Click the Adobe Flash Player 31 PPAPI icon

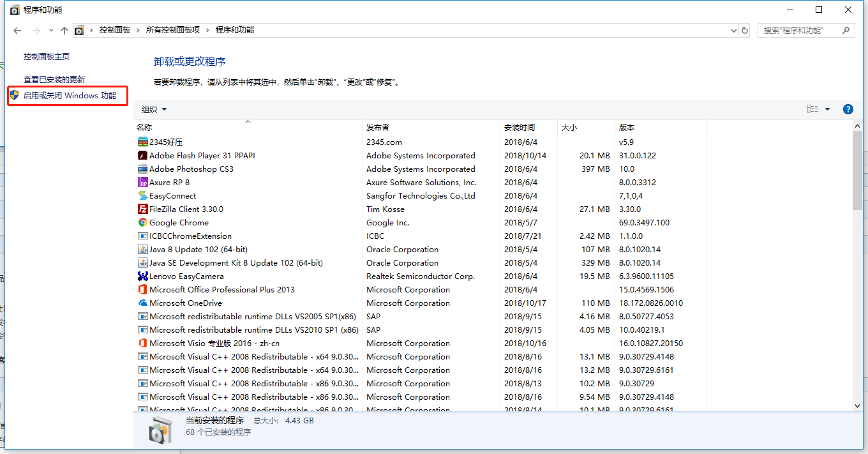142,155
